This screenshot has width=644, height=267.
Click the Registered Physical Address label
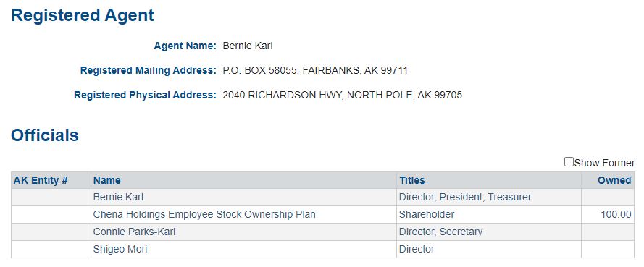[x=145, y=96]
